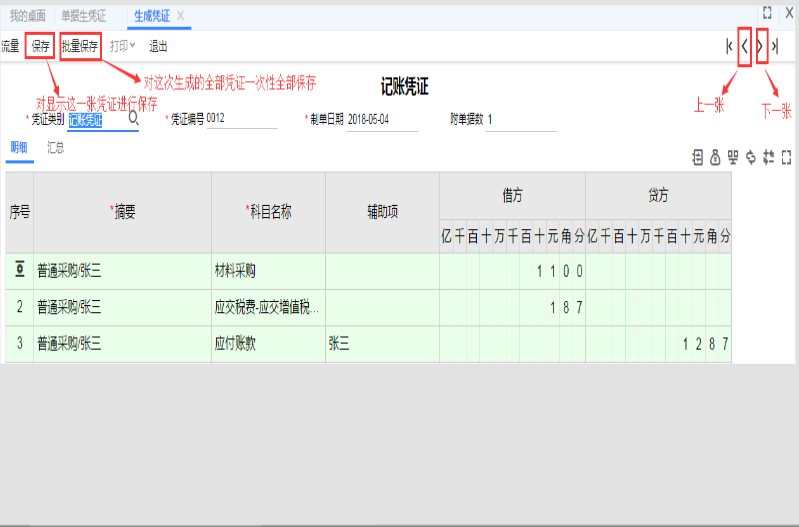The width and height of the screenshot is (799, 527).
Task: Close the 生成凭证 tab
Action: (x=180, y=15)
